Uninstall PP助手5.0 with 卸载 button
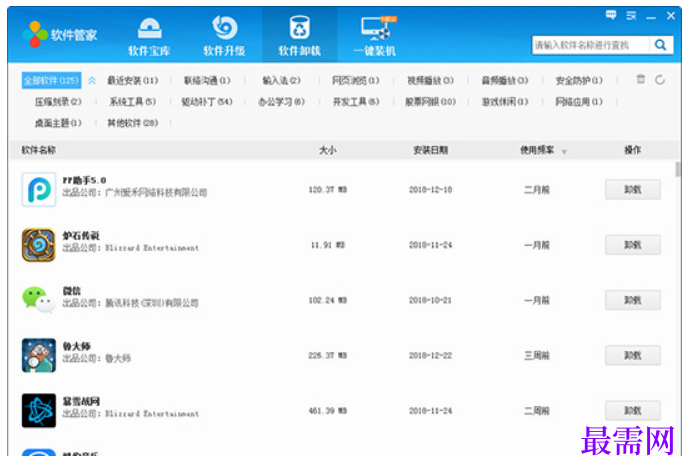 tap(632, 190)
